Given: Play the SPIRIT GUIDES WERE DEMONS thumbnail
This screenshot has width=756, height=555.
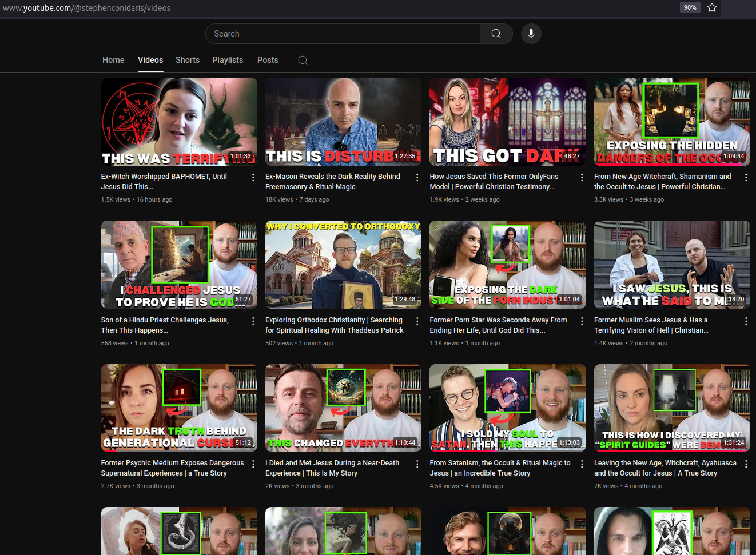Looking at the screenshot, I should click(x=672, y=408).
